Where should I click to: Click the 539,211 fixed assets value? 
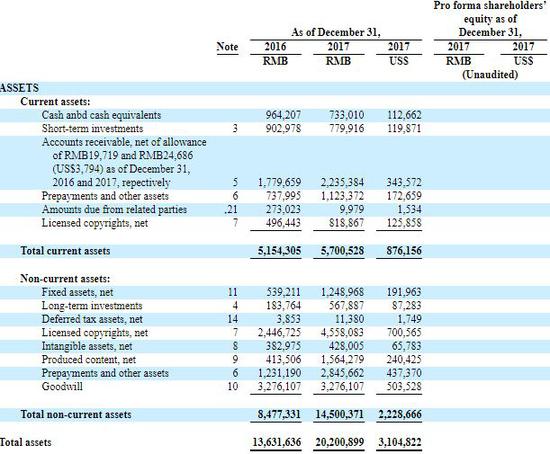point(283,292)
